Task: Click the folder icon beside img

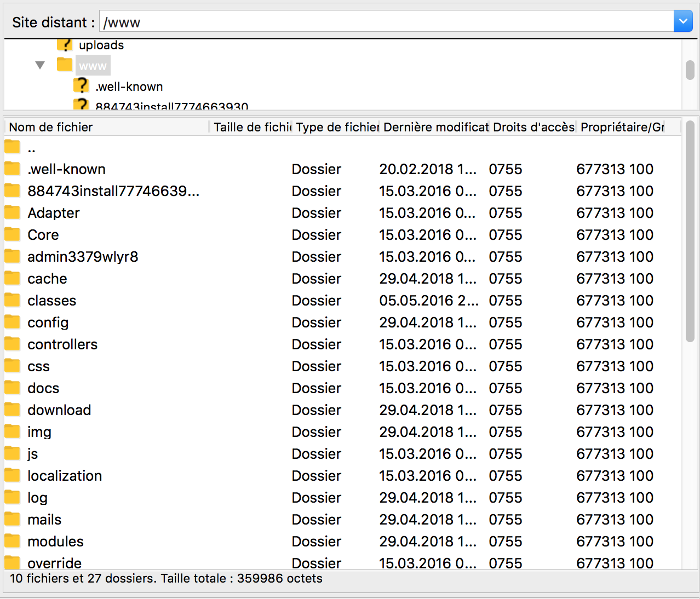Action: (12, 431)
